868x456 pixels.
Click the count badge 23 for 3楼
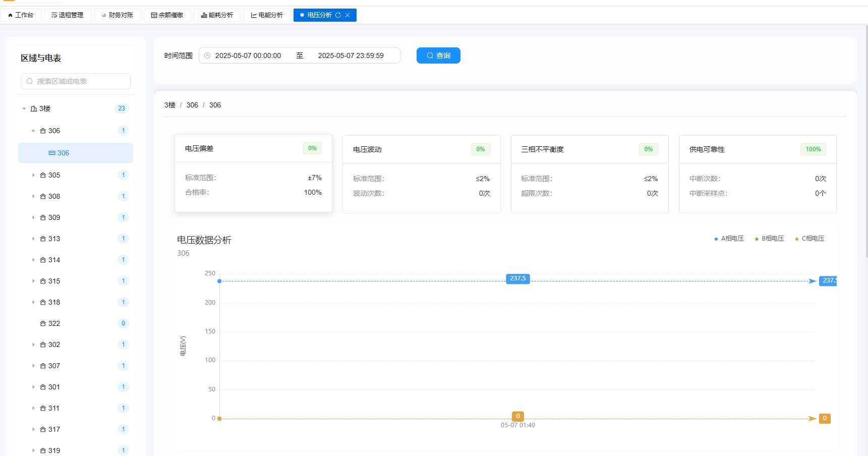(x=122, y=108)
